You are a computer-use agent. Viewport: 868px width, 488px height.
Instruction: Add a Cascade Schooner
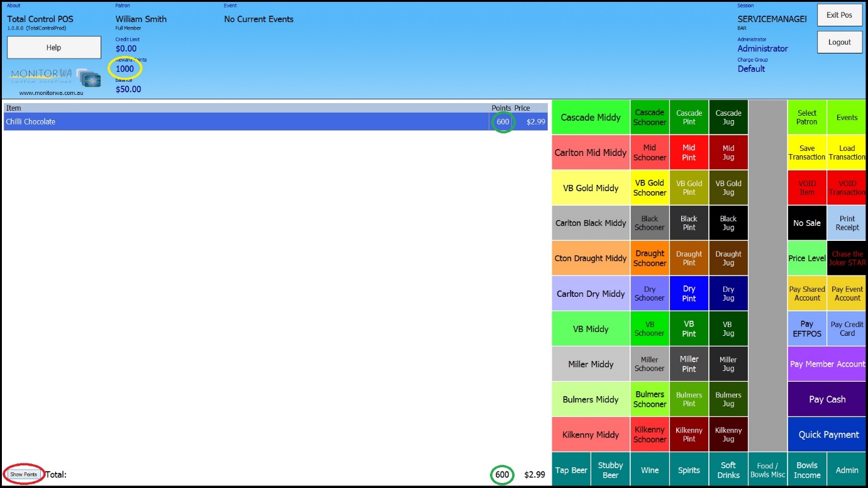pos(650,117)
